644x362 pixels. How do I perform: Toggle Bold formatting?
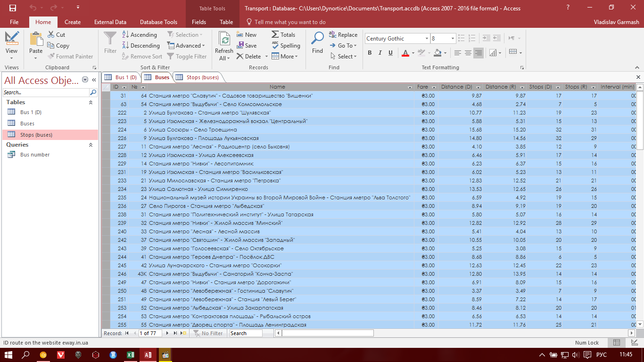(x=370, y=53)
